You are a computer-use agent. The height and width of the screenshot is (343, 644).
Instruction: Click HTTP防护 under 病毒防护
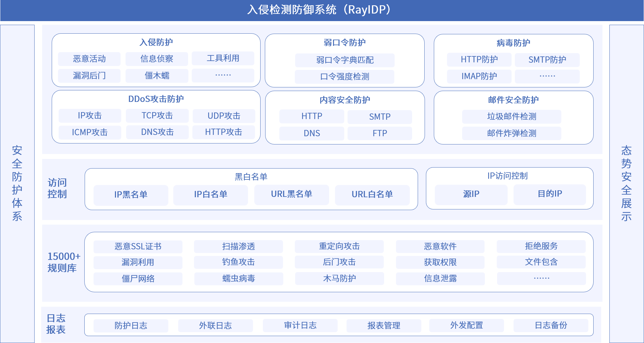(x=479, y=60)
